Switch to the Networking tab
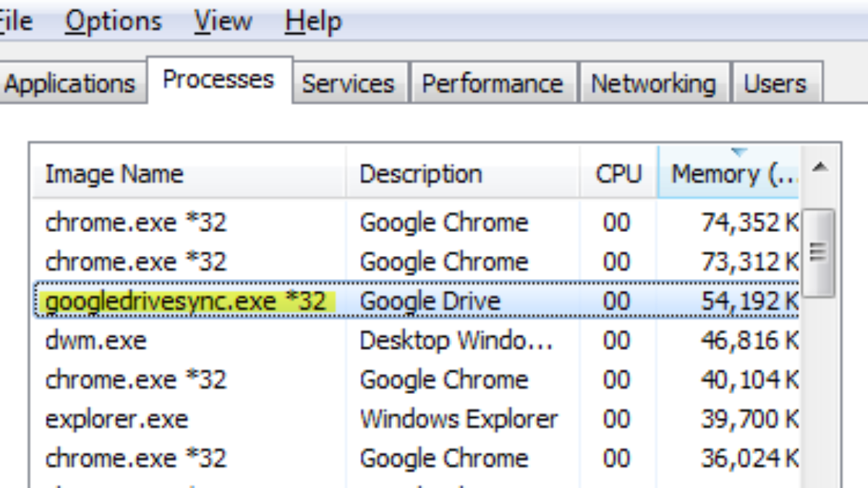The width and height of the screenshot is (868, 488). 653,84
